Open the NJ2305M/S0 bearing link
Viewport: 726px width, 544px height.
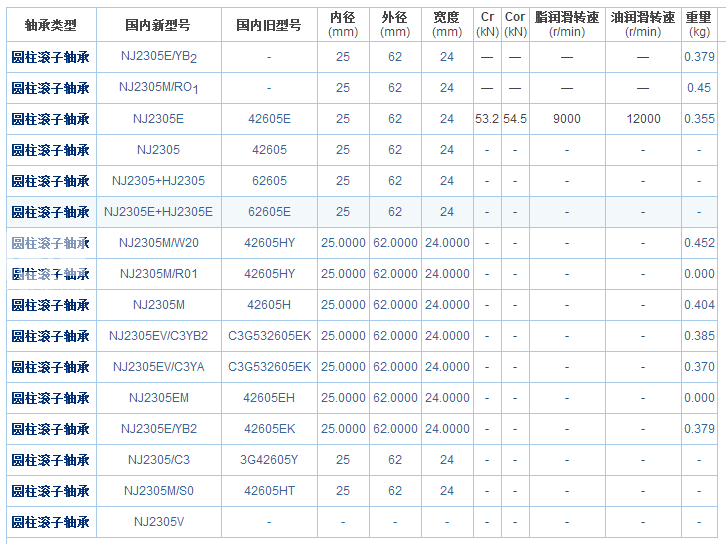(158, 491)
